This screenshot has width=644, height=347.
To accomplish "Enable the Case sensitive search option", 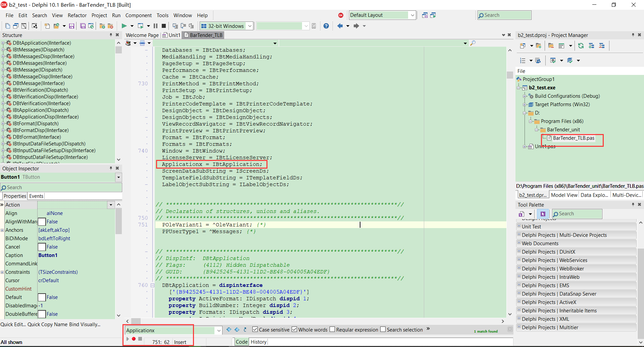I will tap(255, 330).
